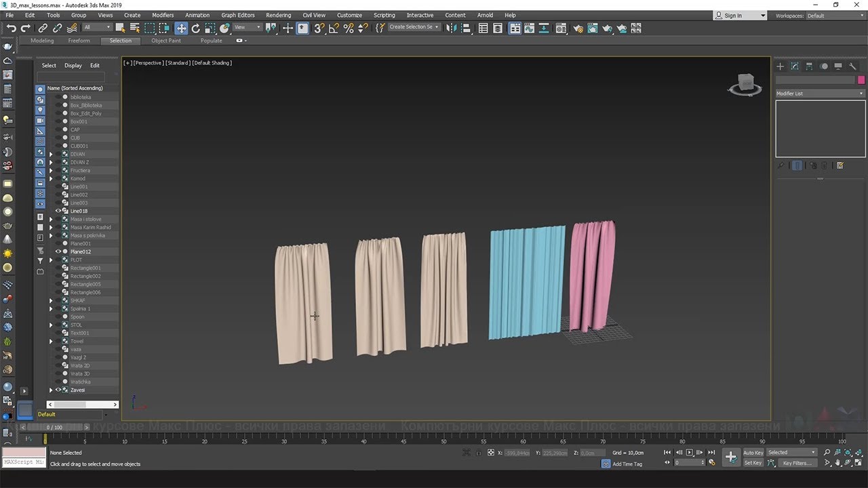Expand the DIVAN tree item
Viewport: 868px width, 488px height.
[x=50, y=154]
